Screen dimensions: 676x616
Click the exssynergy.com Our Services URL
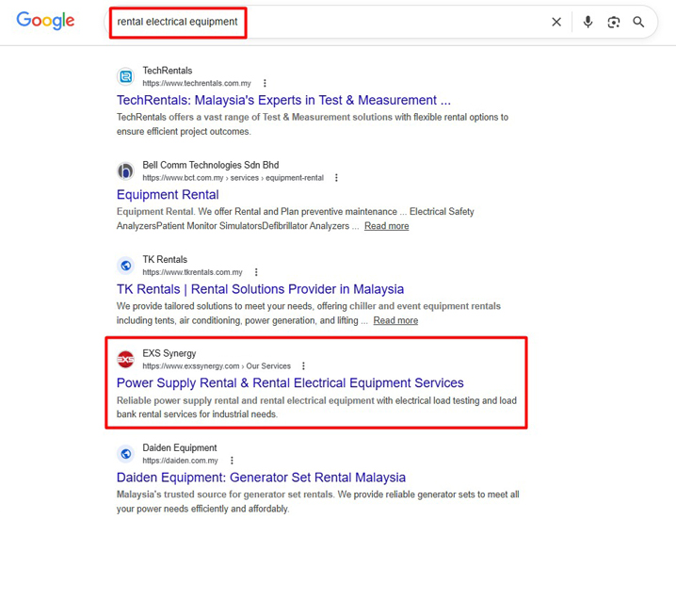coord(217,365)
